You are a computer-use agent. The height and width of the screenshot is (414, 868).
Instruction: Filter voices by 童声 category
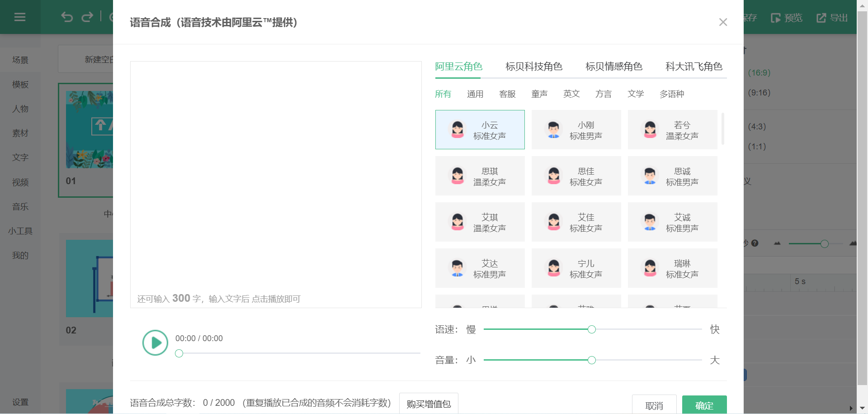[x=539, y=94]
